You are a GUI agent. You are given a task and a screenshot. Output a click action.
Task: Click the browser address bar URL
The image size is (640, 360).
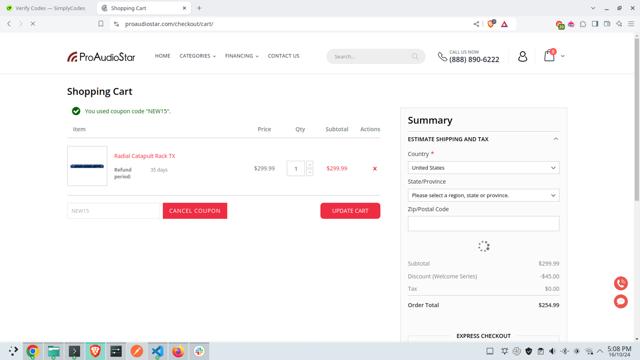[x=169, y=24]
